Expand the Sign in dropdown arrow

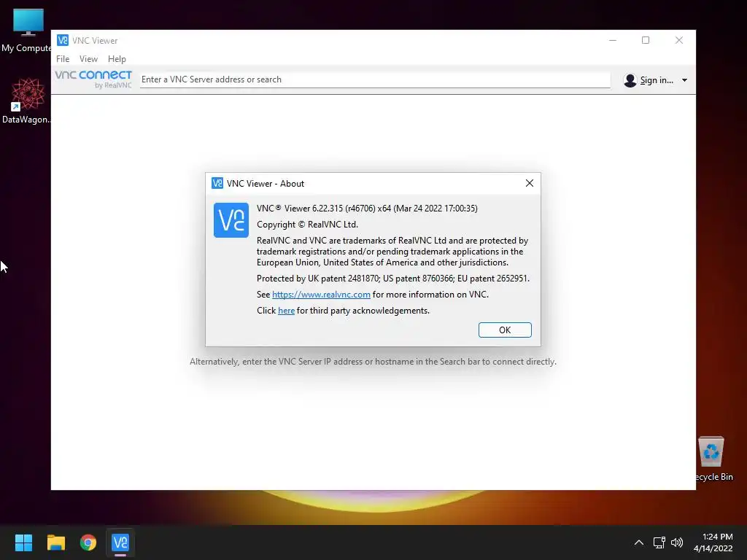684,80
